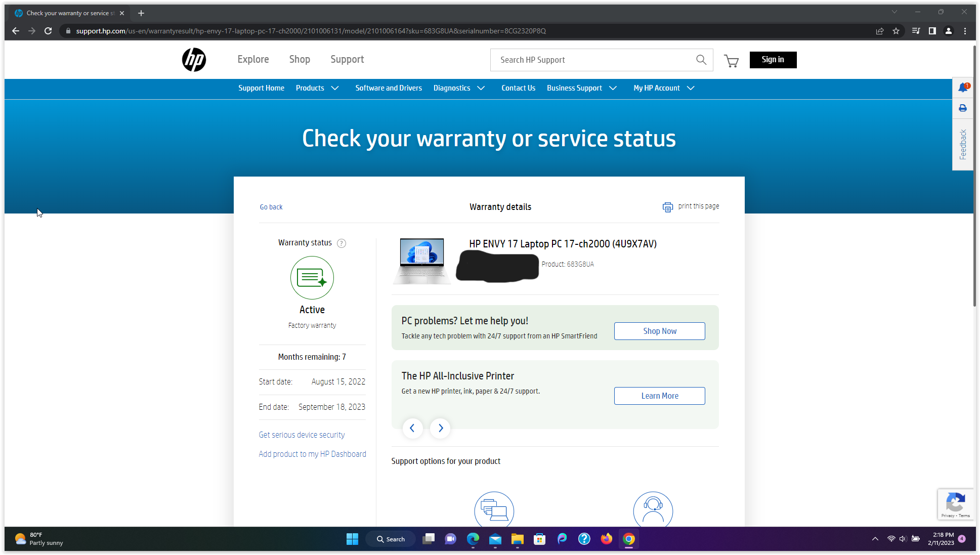980x555 pixels.
Task: Click the Shop Now button
Action: (x=659, y=330)
